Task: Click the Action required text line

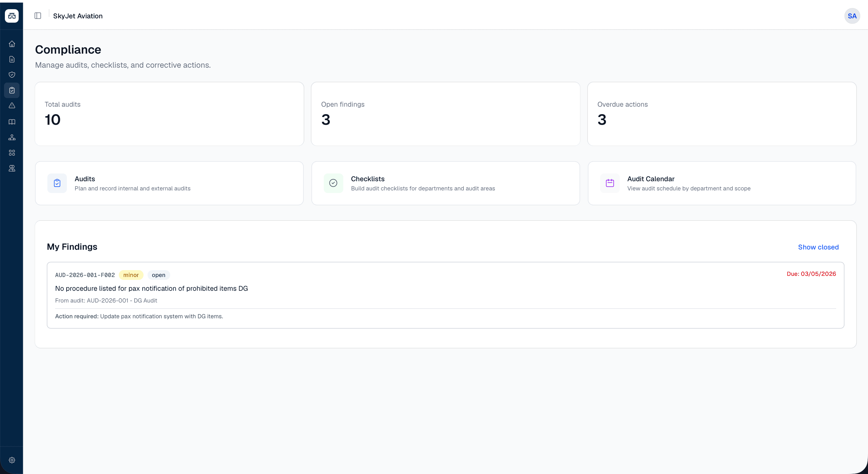Action: [139, 317]
